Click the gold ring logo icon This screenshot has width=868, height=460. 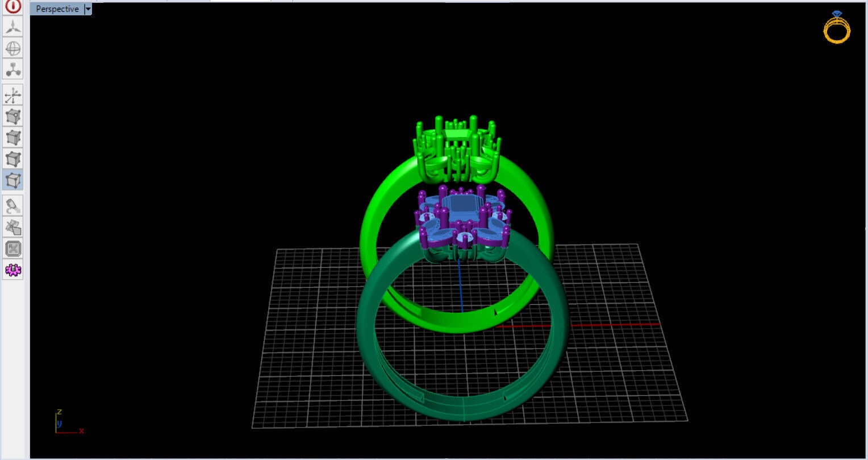[837, 27]
